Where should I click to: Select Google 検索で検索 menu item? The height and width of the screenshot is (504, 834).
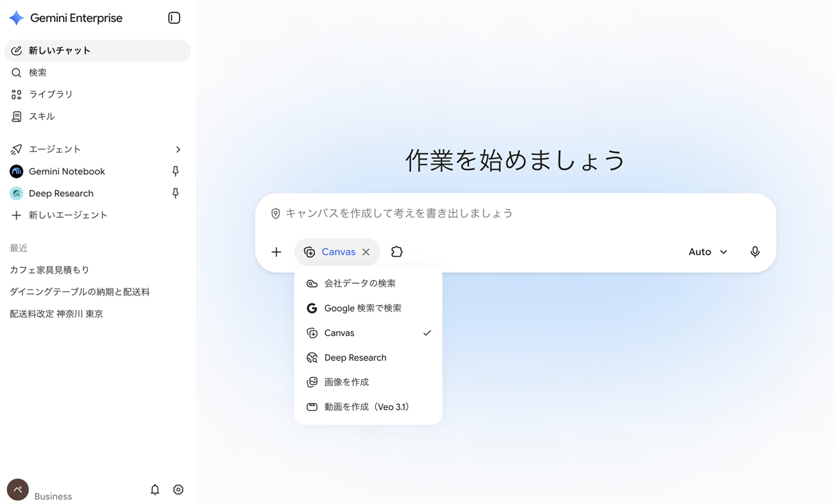[368, 309]
